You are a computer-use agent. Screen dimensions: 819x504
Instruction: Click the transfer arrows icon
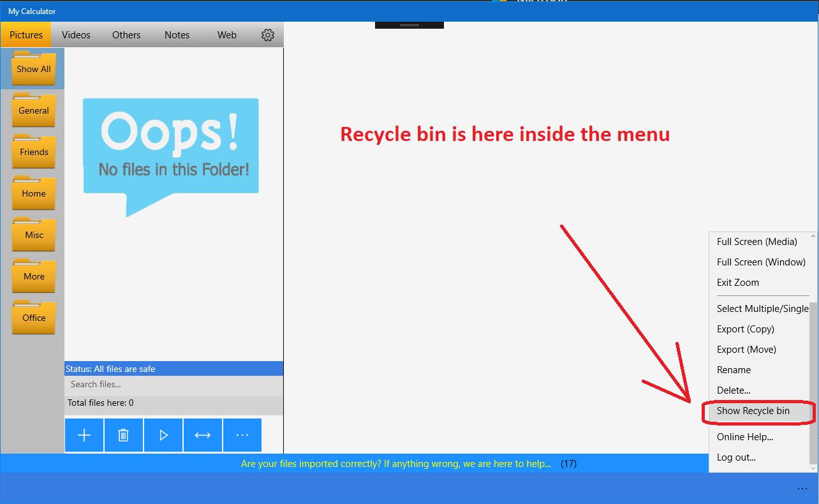(202, 434)
